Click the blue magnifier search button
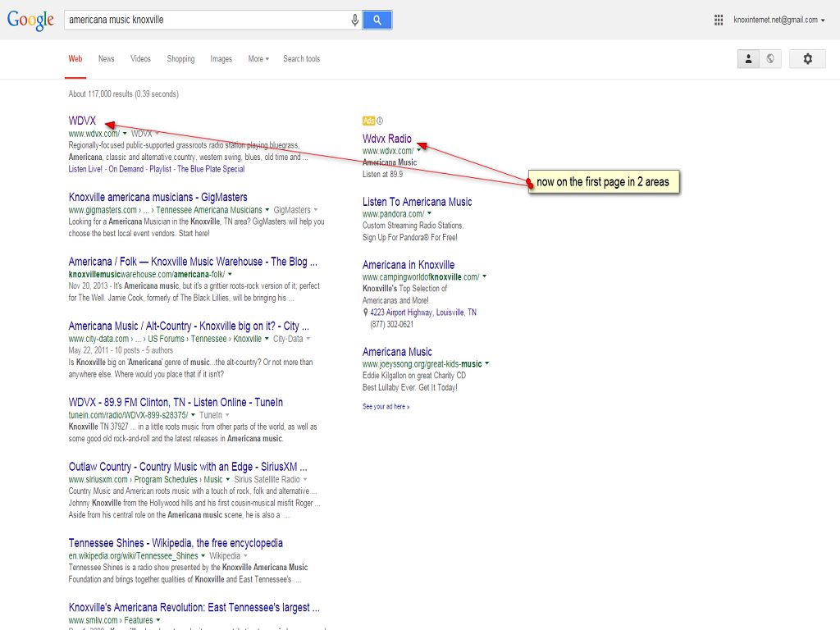Viewport: 840px width, 630px height. (x=377, y=20)
